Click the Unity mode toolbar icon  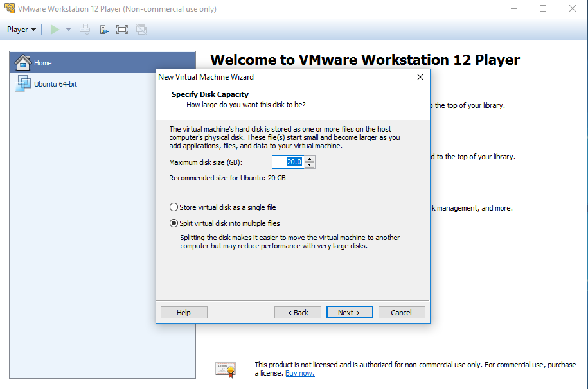click(x=141, y=30)
